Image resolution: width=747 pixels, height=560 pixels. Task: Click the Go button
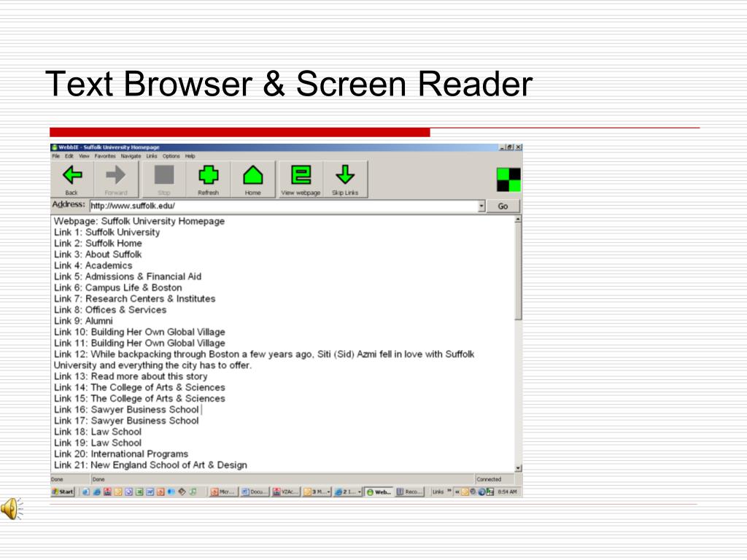pos(503,206)
